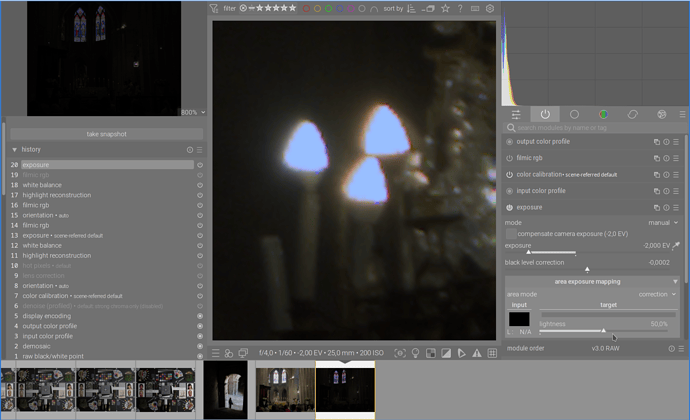Switch off exposure module power button
The image size is (690, 420).
pos(510,207)
